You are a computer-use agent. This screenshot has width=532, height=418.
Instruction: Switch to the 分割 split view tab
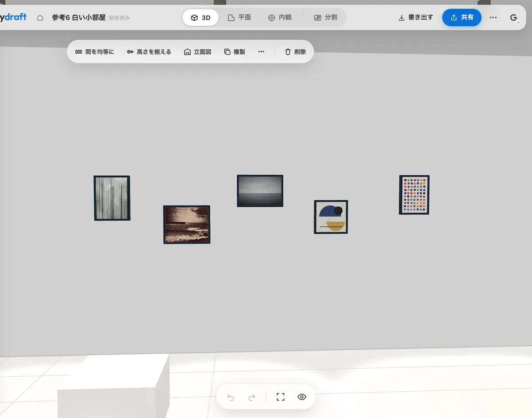pos(325,18)
